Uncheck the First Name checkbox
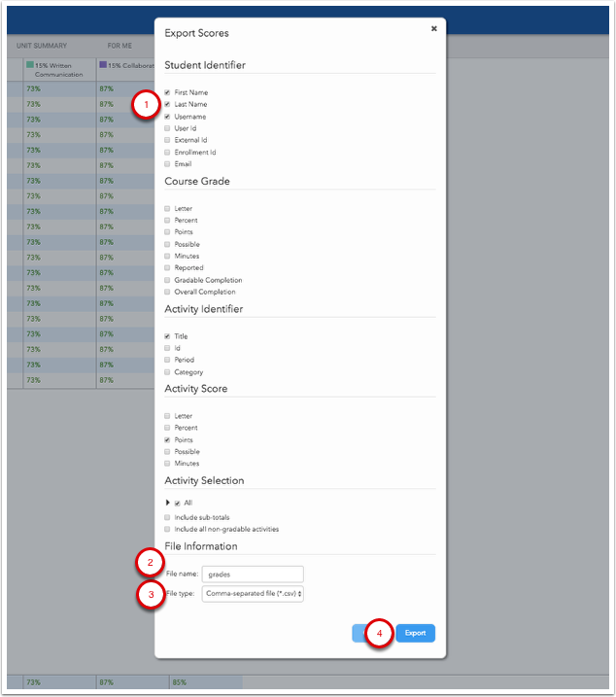This screenshot has width=616, height=697. tap(167, 92)
